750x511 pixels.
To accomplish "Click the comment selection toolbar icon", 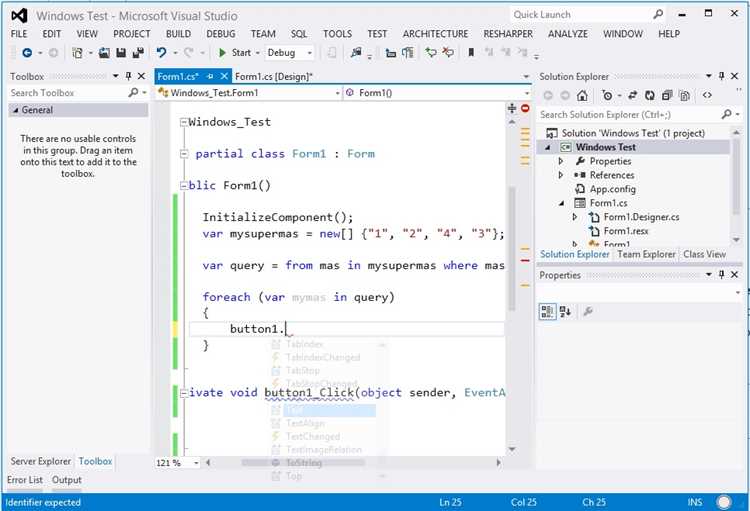I will (x=431, y=53).
